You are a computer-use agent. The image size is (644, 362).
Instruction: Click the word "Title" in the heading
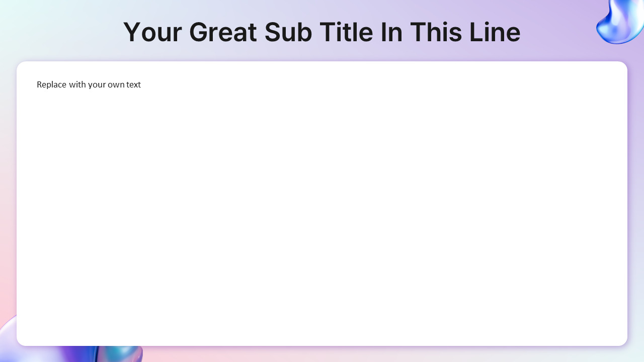346,32
